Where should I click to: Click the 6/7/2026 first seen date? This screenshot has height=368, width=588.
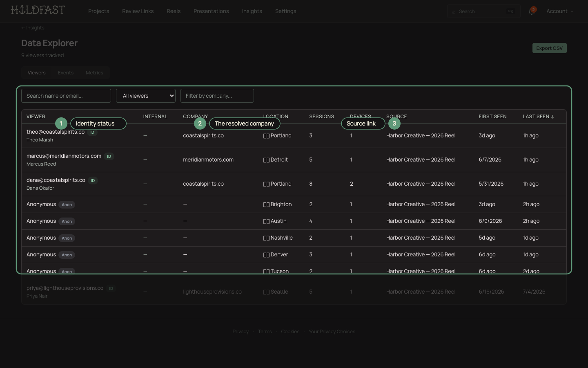tap(490, 159)
